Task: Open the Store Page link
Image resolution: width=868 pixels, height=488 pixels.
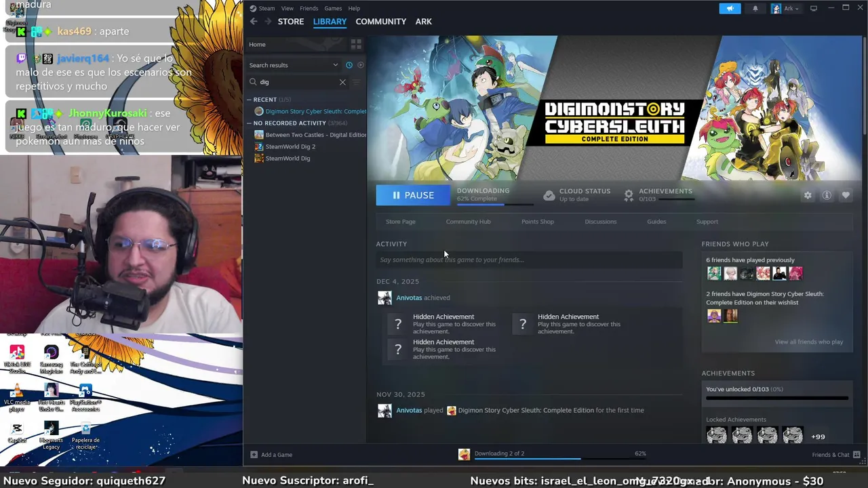Action: pos(401,222)
